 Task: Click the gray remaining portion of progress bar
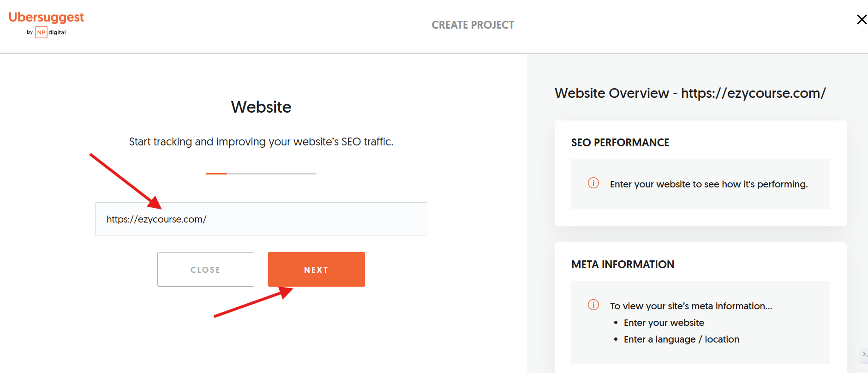point(272,174)
